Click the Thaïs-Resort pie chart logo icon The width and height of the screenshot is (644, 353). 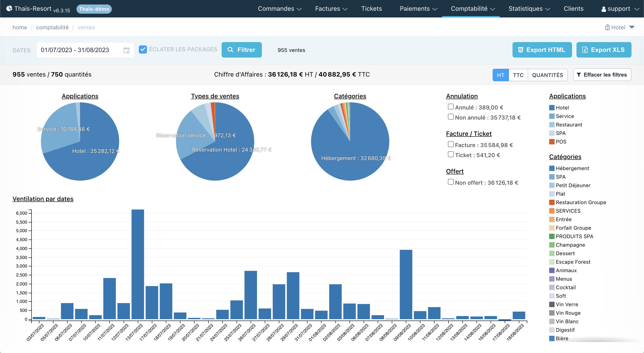point(9,9)
